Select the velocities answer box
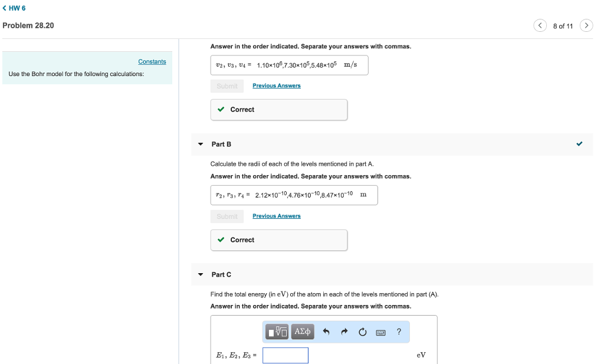Image resolution: width=604 pixels, height=364 pixels. (x=289, y=65)
